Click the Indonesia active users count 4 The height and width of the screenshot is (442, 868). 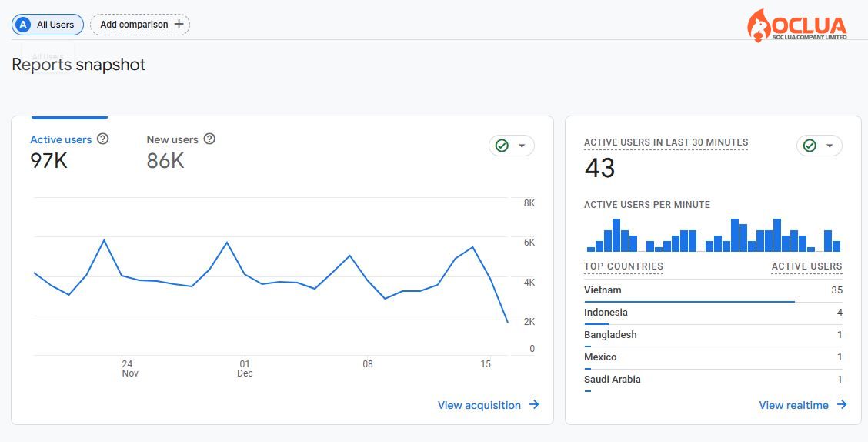(840, 313)
